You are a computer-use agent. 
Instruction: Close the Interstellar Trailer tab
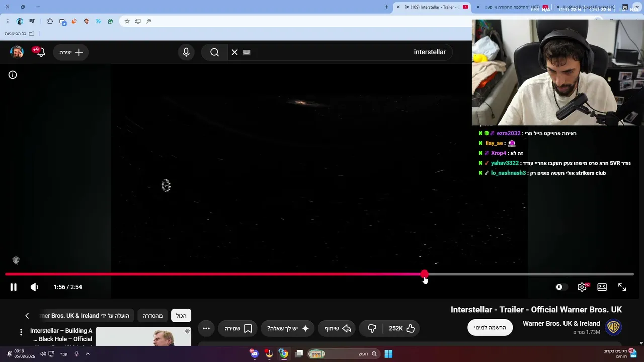click(x=398, y=7)
